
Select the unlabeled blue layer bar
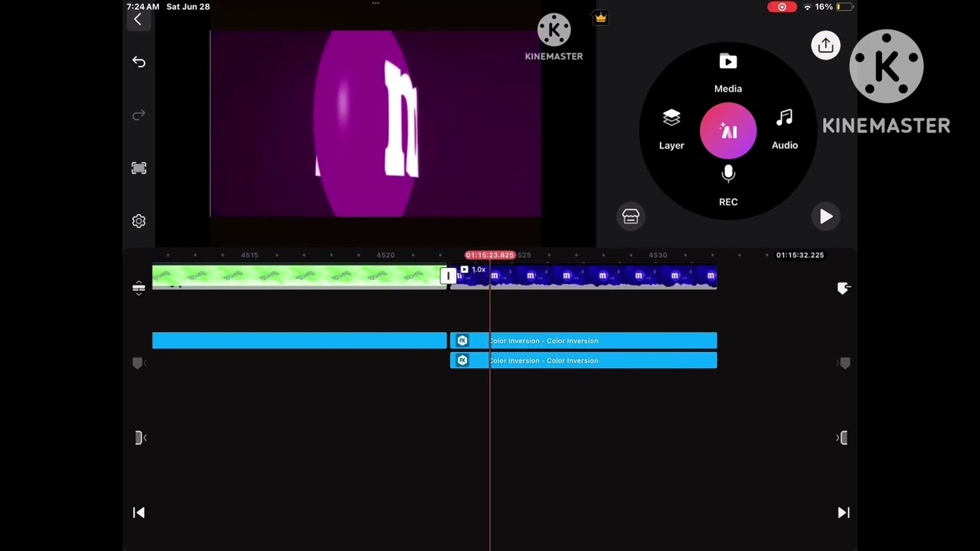299,341
